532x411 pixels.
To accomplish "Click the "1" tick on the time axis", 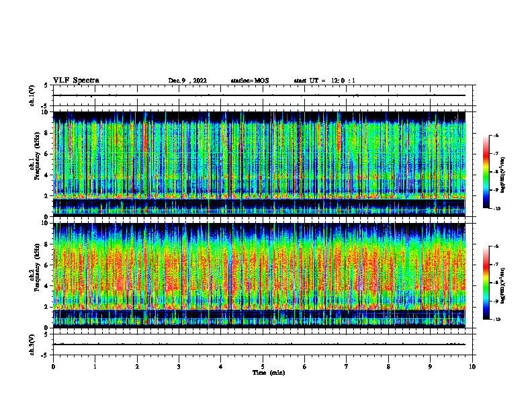I will [x=95, y=367].
